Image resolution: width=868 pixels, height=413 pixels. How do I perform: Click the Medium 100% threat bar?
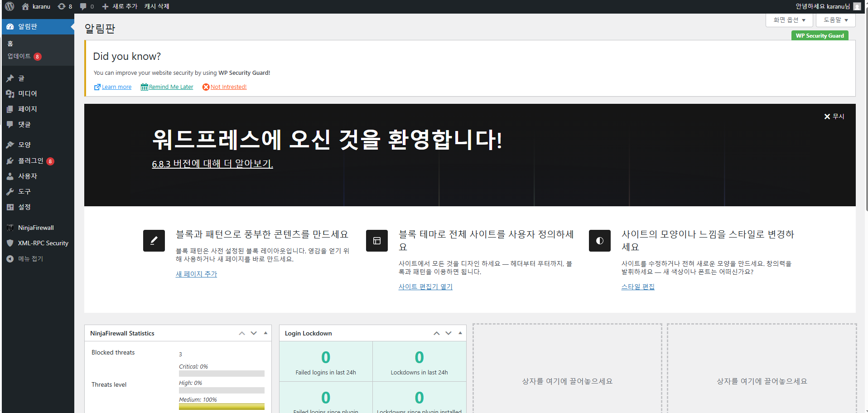[x=222, y=407]
